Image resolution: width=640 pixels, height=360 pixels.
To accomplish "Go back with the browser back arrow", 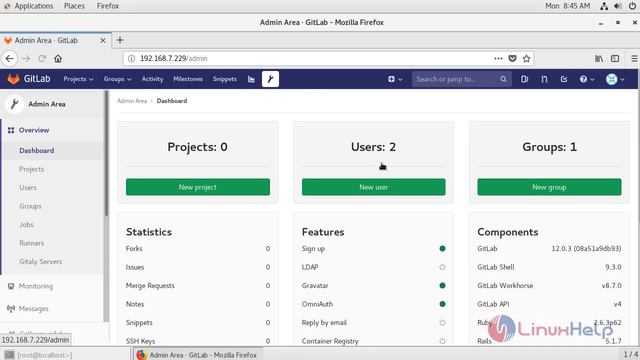I will (9, 58).
